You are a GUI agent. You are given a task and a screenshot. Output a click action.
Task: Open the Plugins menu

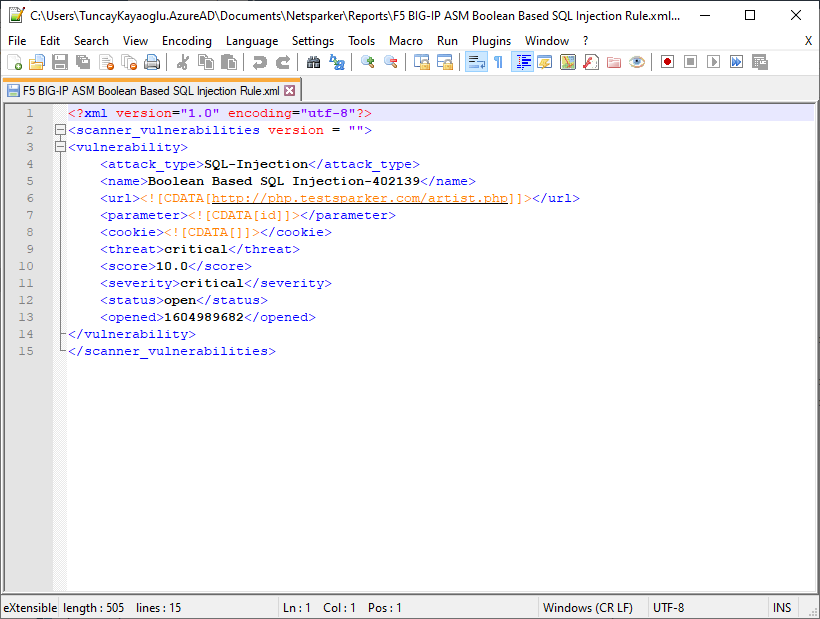point(491,41)
